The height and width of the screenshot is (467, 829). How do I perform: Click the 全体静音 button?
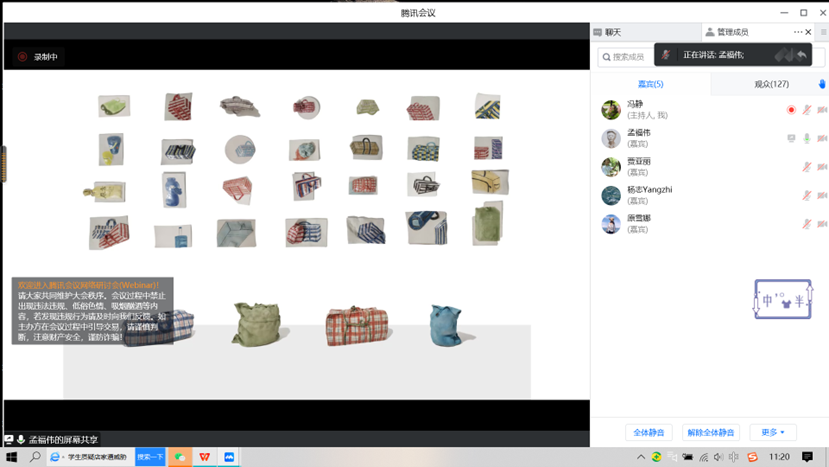(649, 432)
